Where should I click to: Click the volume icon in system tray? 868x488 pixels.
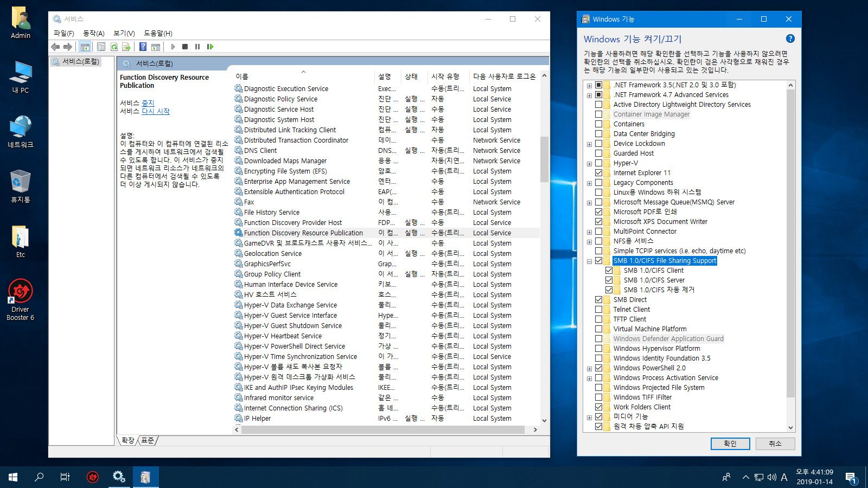[x=772, y=477]
